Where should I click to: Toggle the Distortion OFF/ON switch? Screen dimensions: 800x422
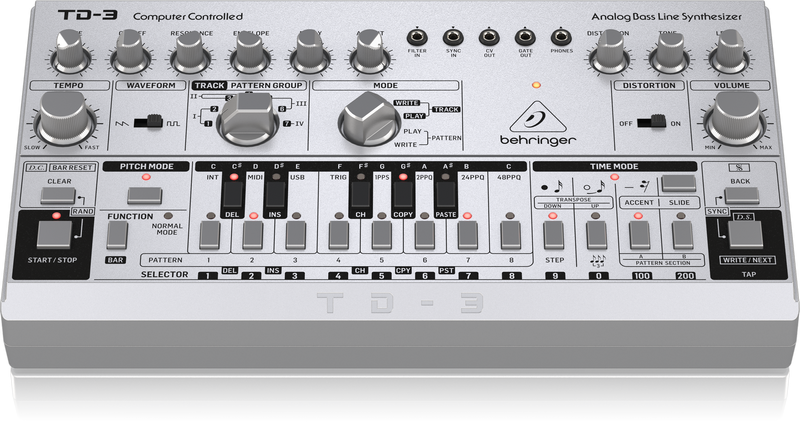(652, 122)
